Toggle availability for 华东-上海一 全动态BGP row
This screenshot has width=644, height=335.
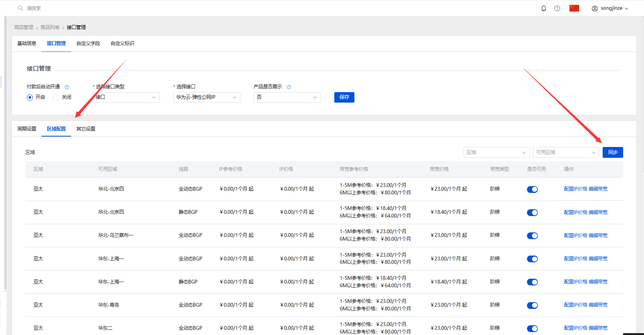532,259
